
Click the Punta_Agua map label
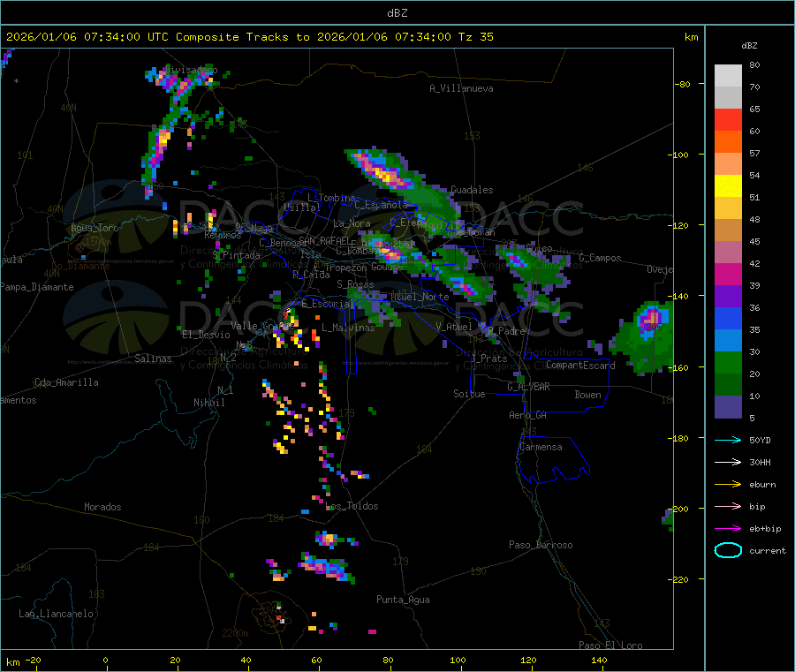[x=403, y=600]
